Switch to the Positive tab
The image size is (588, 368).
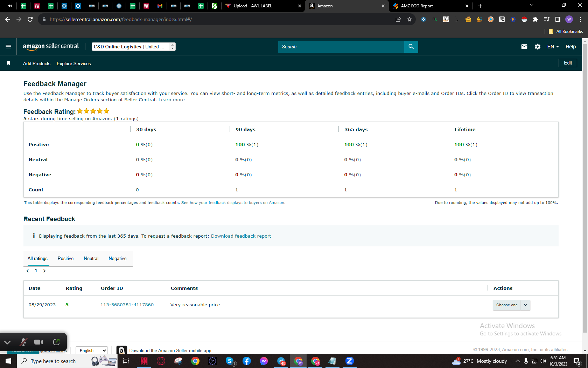pyautogui.click(x=65, y=259)
